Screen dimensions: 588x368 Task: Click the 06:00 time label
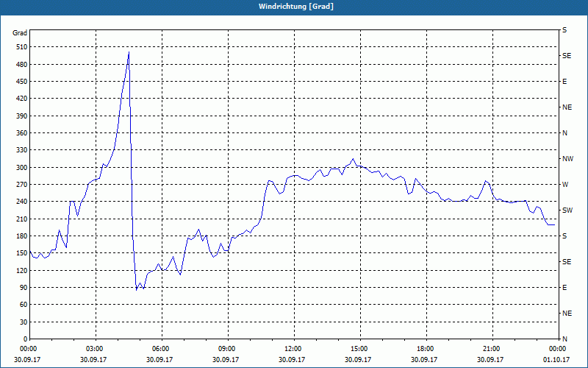coord(159,349)
